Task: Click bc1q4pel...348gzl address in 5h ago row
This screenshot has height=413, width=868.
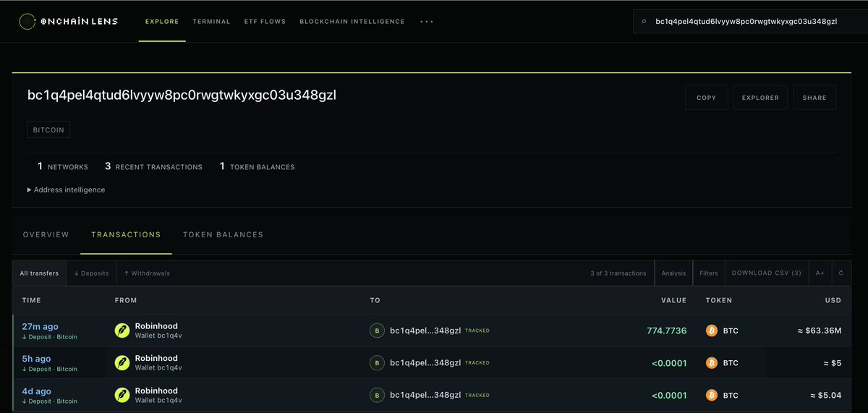Action: 425,362
